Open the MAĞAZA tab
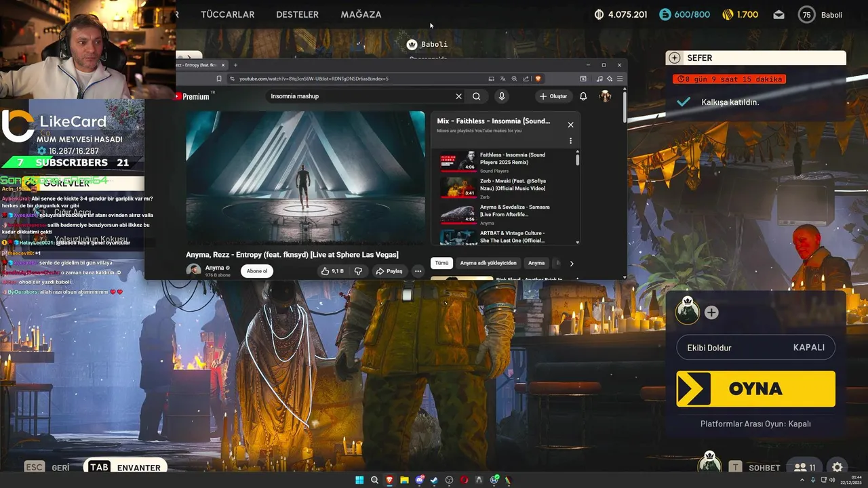Viewport: 868px width, 488px height. (361, 14)
